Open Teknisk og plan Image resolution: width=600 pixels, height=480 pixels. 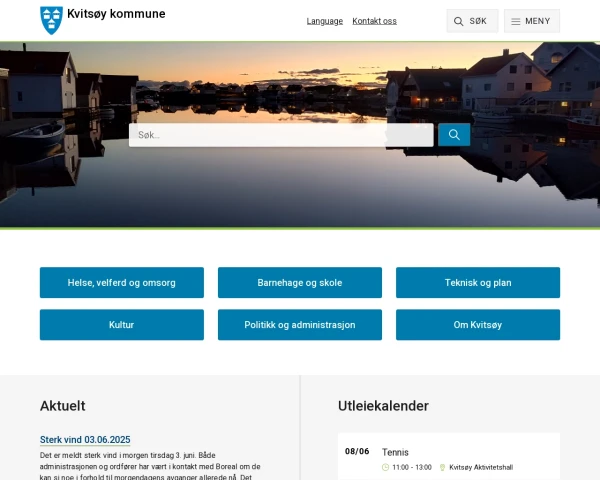tap(478, 282)
